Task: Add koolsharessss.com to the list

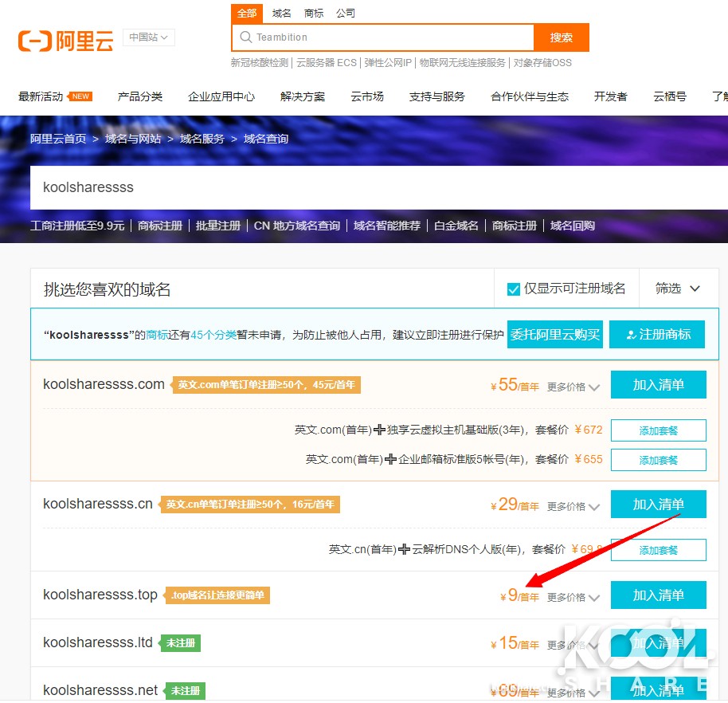Action: 659,384
